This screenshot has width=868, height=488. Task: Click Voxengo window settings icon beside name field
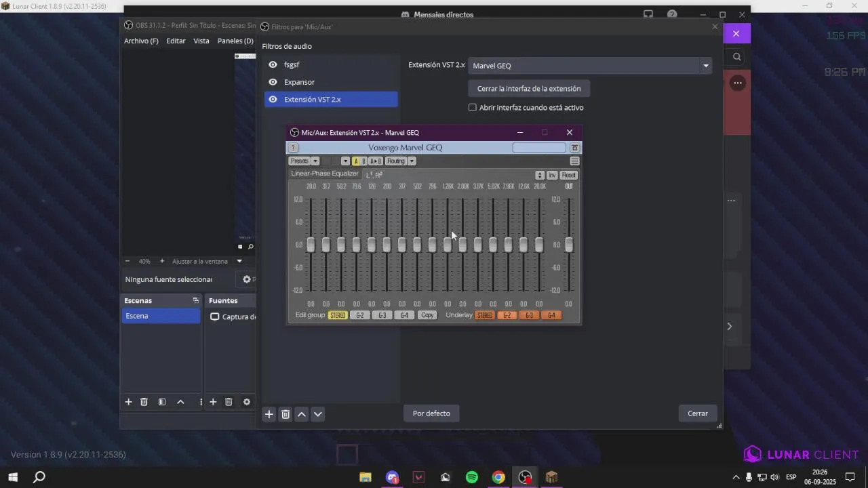pos(574,148)
